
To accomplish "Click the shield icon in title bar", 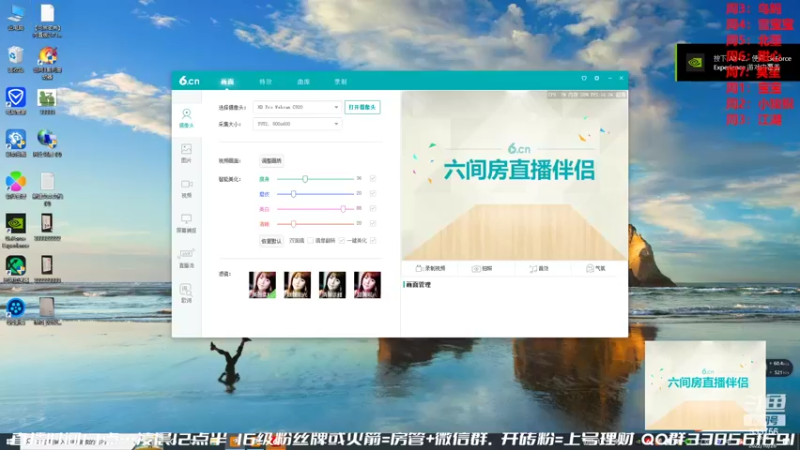I will (584, 78).
